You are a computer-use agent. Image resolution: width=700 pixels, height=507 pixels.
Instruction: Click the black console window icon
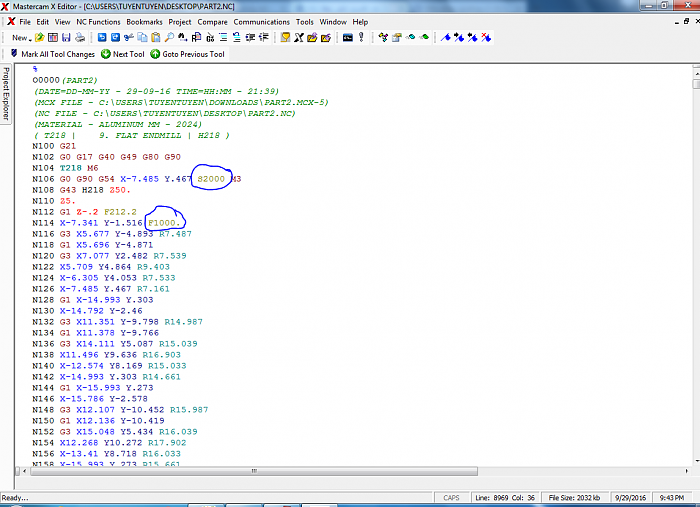pyautogui.click(x=348, y=37)
